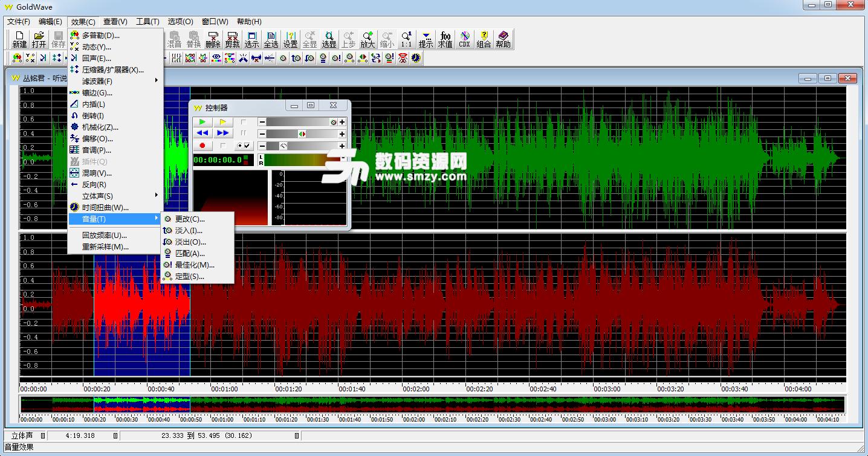Click the fade-out icon in the effects toolbar

(x=309, y=58)
